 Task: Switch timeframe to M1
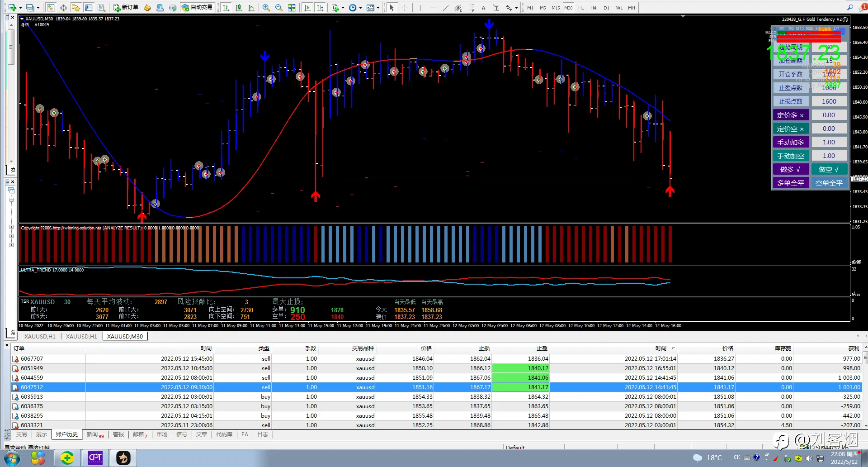click(530, 8)
